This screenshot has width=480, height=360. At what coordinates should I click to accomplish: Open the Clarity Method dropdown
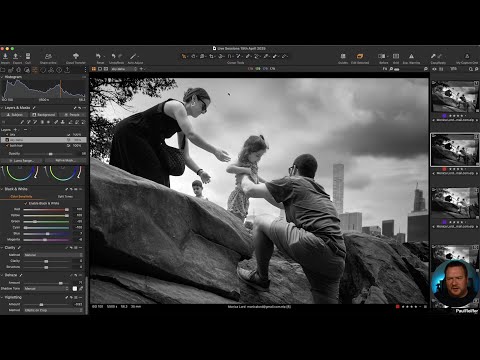53,255
